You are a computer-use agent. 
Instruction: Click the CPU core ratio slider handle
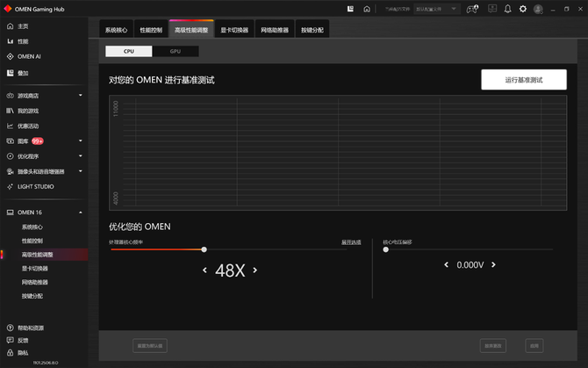[x=204, y=249]
